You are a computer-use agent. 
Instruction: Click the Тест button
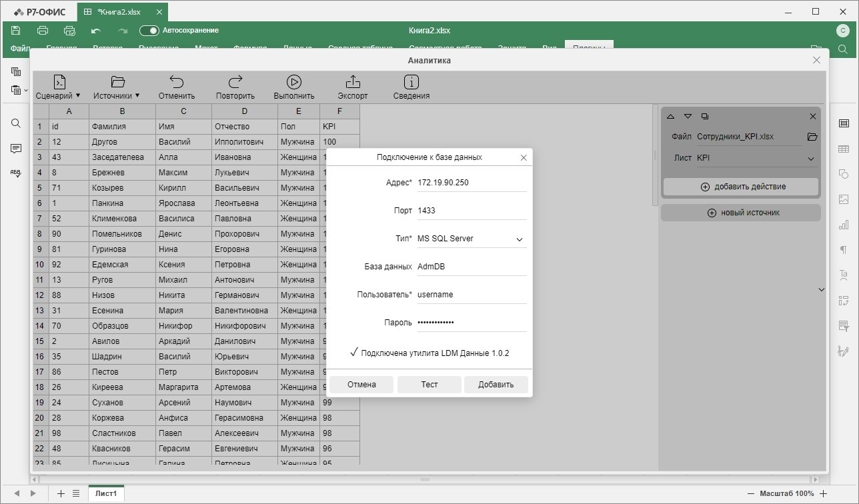[x=429, y=385]
